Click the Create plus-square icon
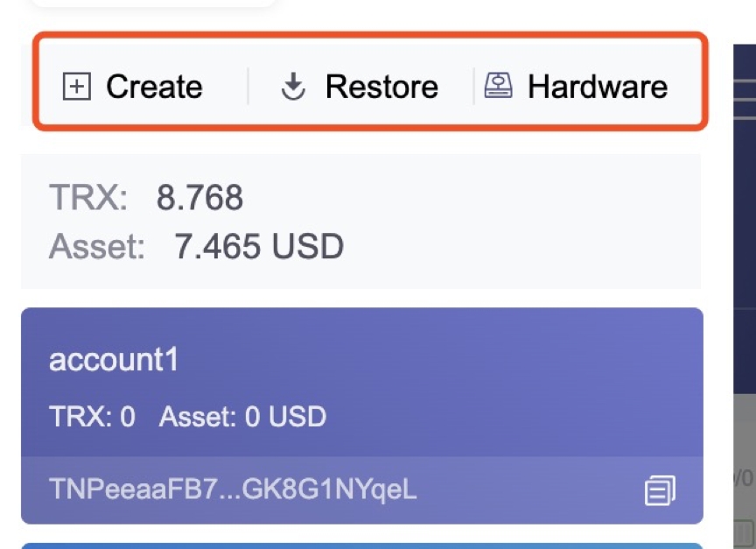 [78, 87]
